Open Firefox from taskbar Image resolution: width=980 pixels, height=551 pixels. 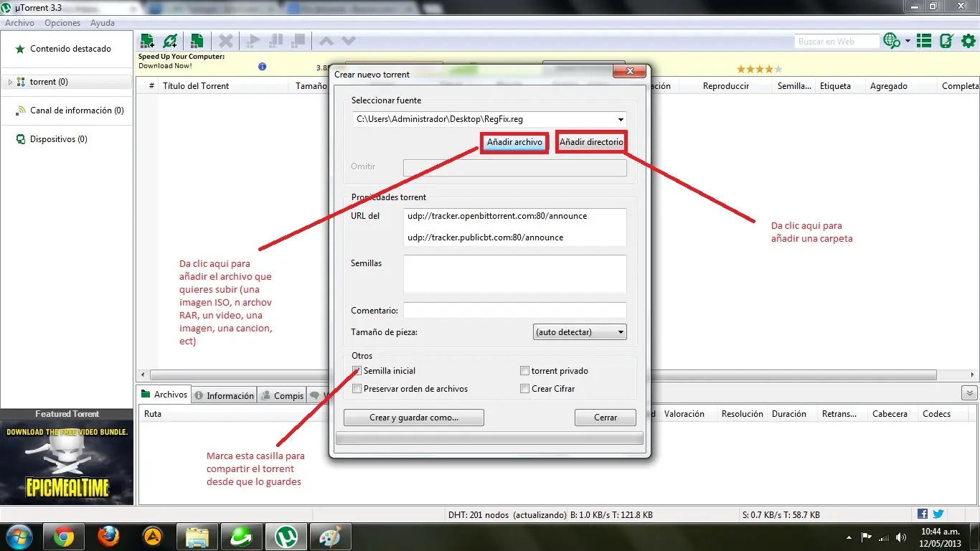point(108,537)
